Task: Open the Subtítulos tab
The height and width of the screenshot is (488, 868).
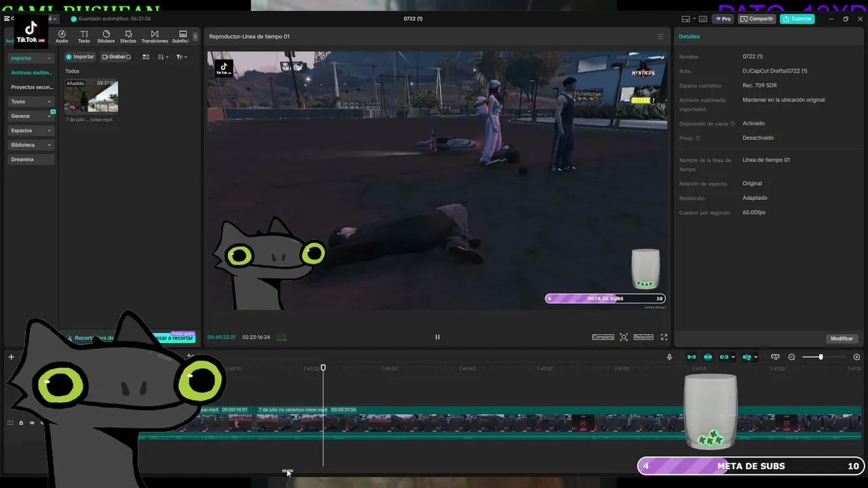Action: pyautogui.click(x=182, y=37)
